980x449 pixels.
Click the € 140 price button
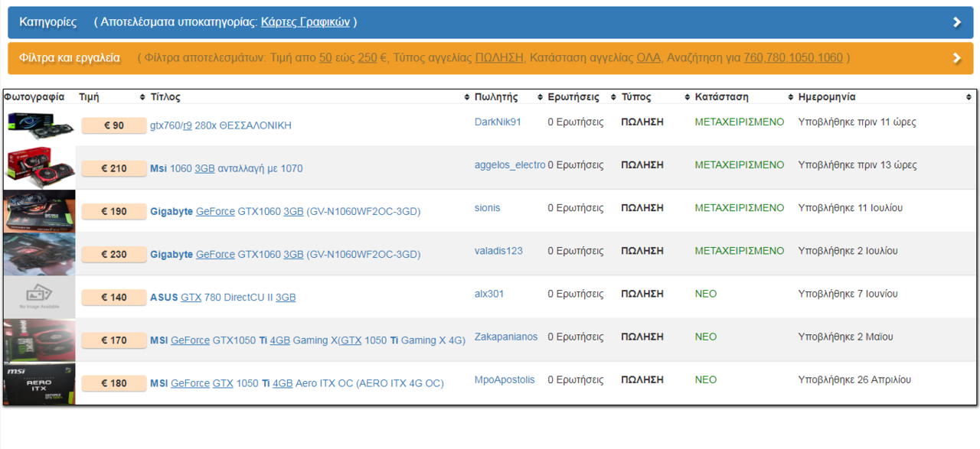(x=113, y=298)
